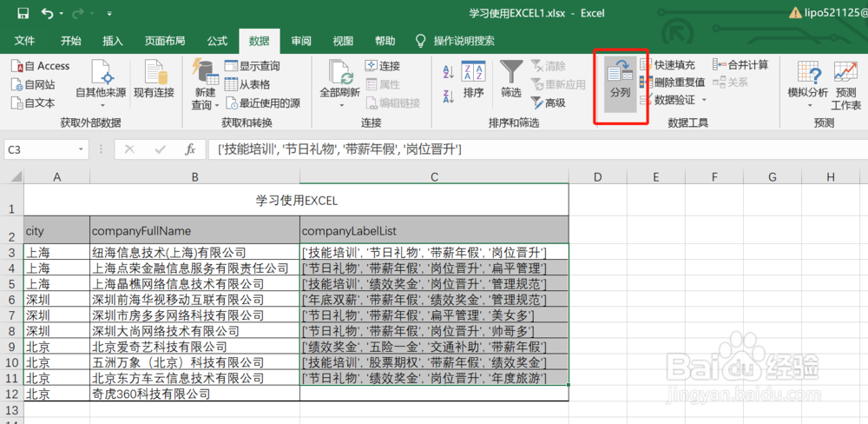Switch to the 公式 ribbon tab
The image size is (868, 424).
tap(218, 41)
